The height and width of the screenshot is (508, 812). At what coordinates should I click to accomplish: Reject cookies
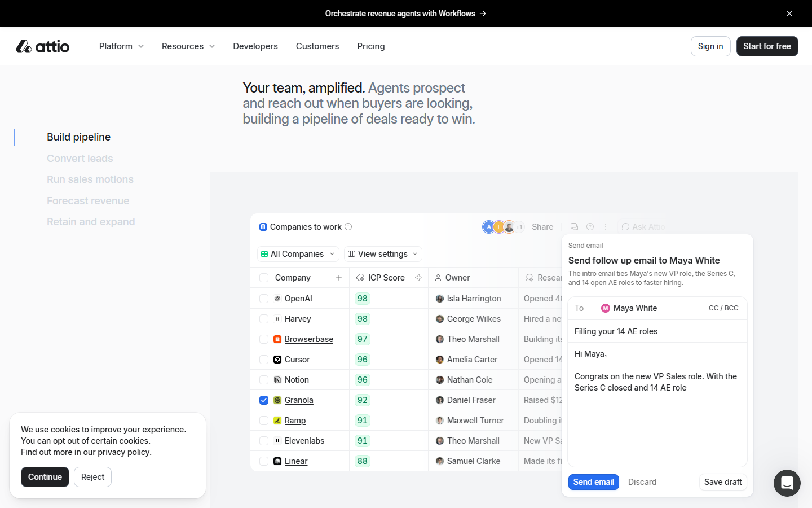(92, 477)
